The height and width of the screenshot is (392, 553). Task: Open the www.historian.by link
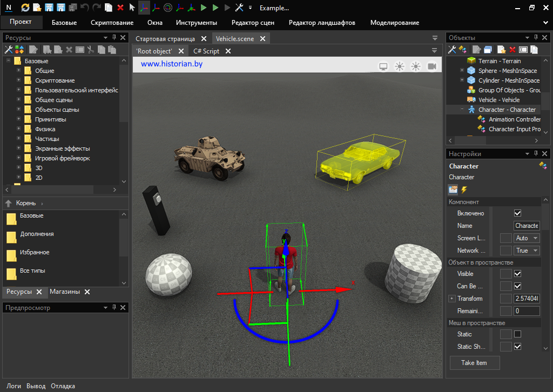pos(172,64)
